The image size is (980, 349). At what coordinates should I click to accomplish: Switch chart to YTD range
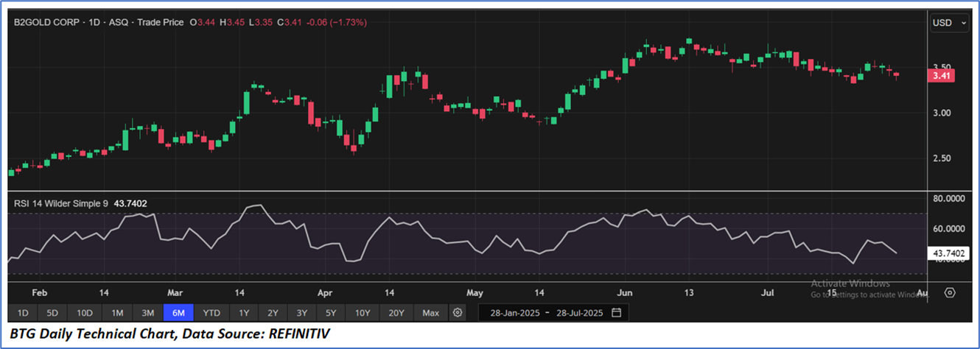coord(211,313)
